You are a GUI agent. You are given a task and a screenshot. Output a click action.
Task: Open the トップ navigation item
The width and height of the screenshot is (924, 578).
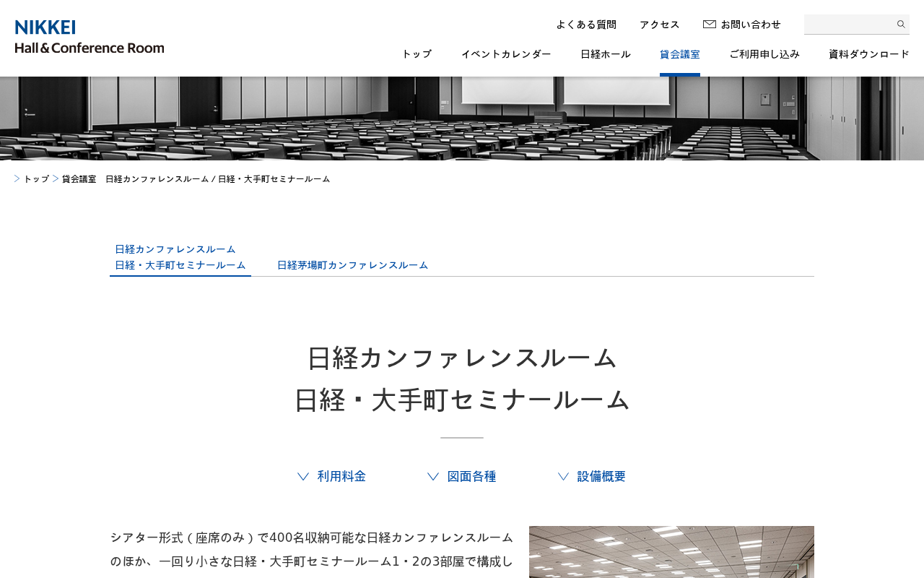point(417,54)
